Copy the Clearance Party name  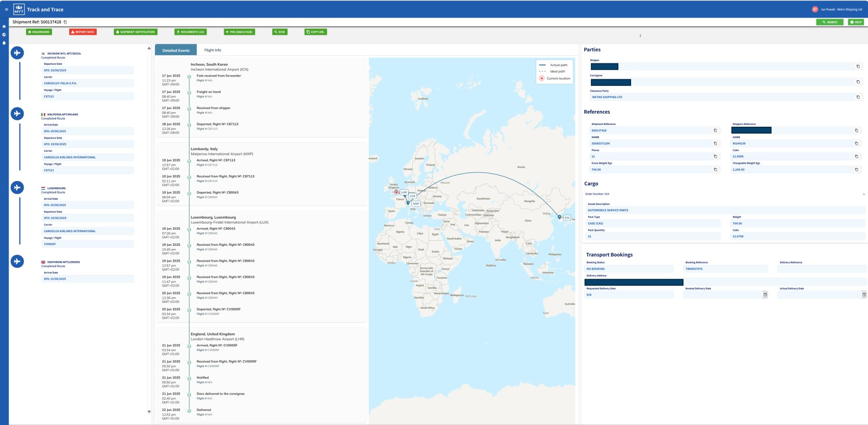(858, 97)
